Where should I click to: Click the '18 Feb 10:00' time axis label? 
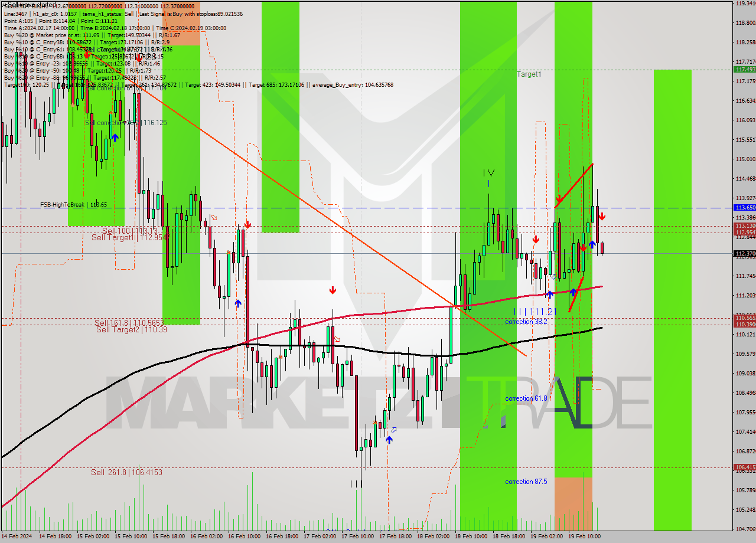[x=471, y=537]
